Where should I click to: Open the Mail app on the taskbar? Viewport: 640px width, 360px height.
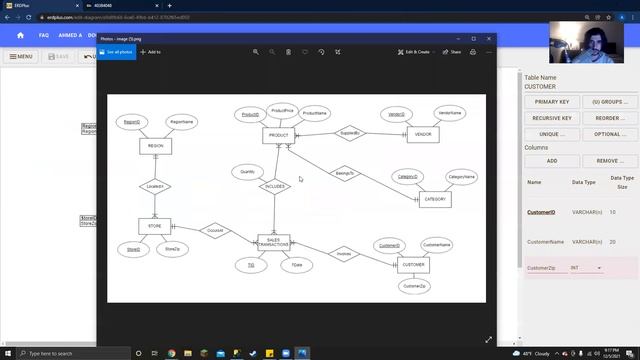(220, 353)
